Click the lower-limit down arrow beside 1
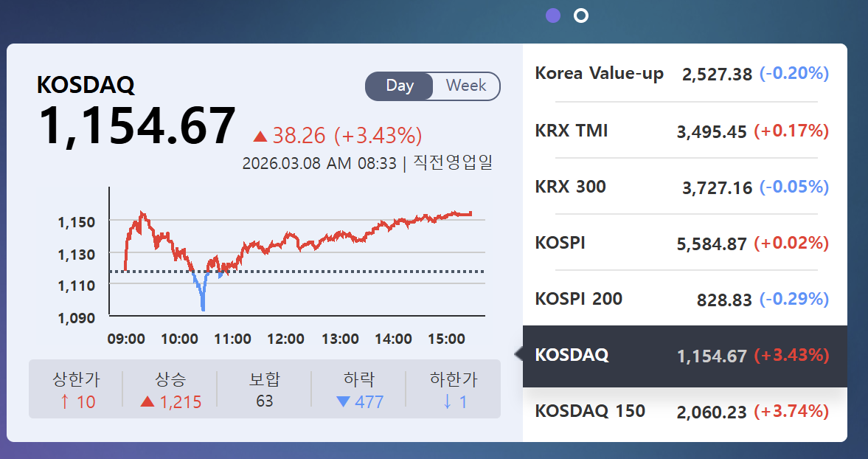This screenshot has height=459, width=868. pos(448,401)
